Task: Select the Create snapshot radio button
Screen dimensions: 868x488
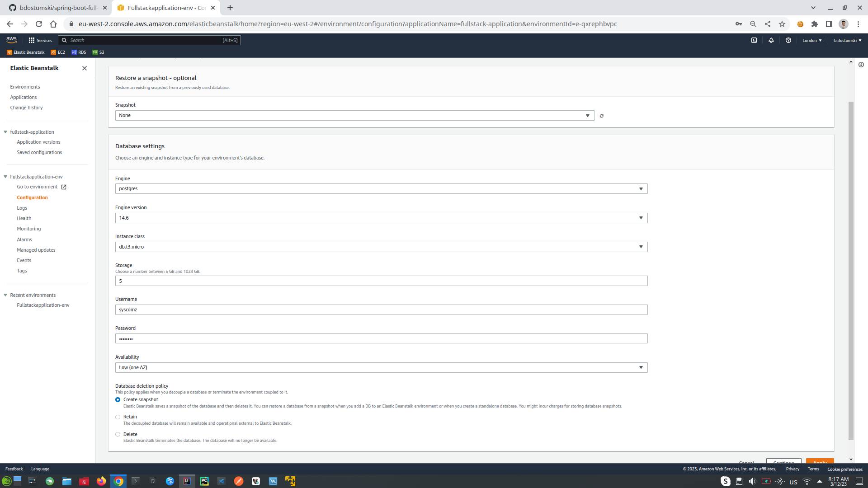Action: click(x=118, y=400)
